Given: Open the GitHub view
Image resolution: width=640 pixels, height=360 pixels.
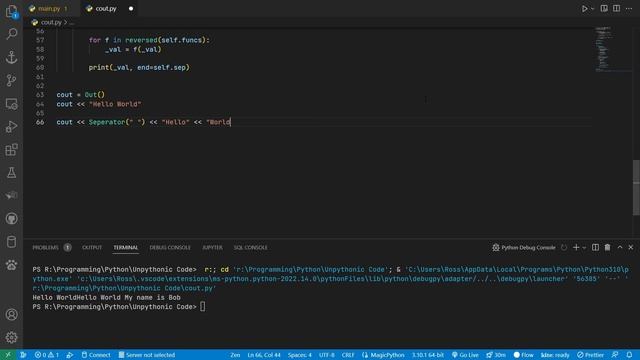Looking at the screenshot, I should coord(11,219).
